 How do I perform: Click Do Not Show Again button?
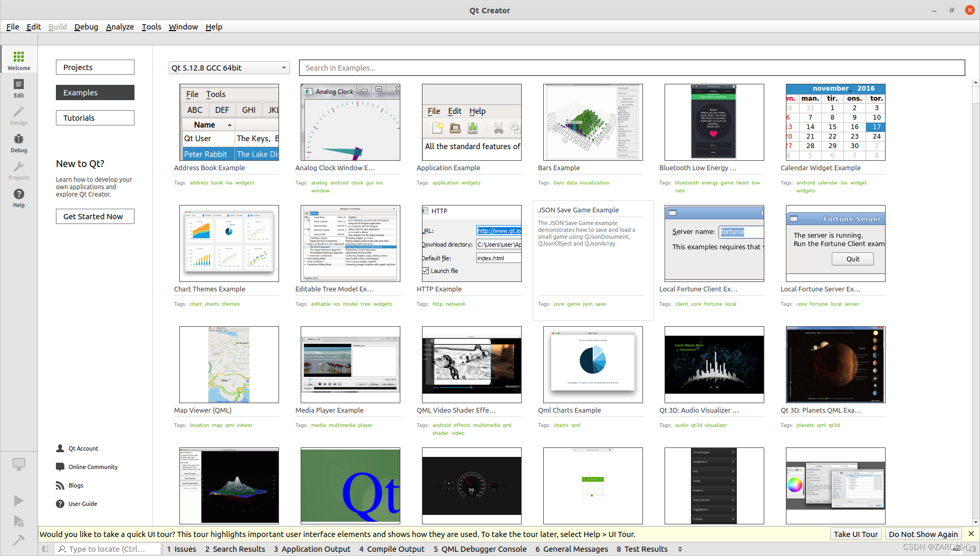pyautogui.click(x=923, y=534)
